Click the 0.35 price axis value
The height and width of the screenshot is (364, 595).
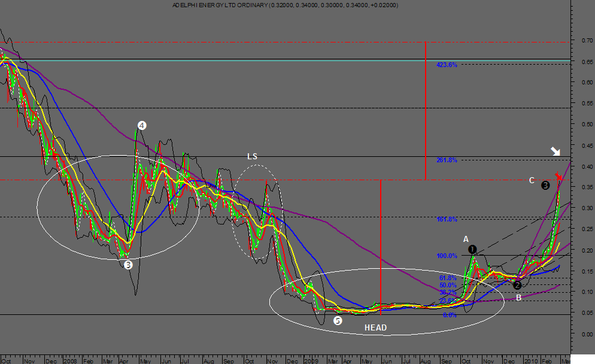coord(587,187)
